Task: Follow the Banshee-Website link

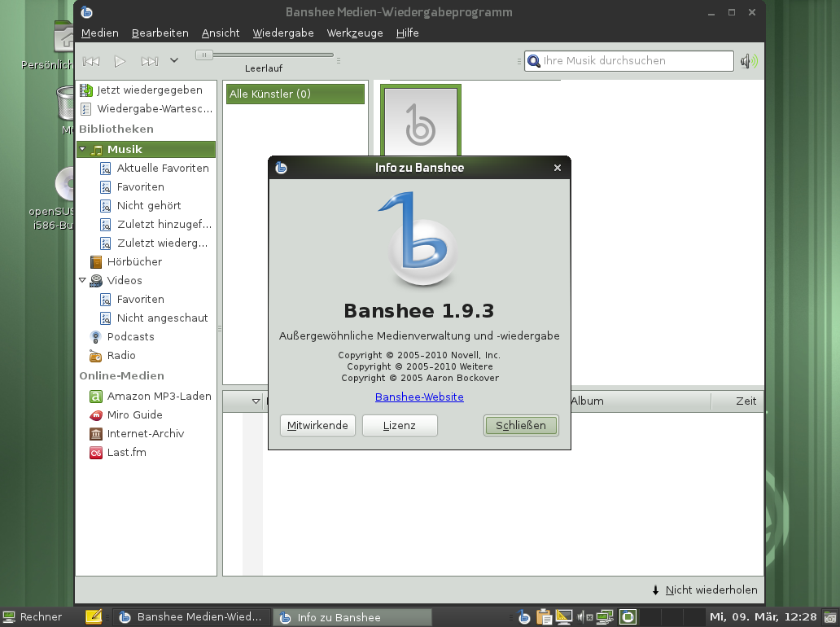Action: pyautogui.click(x=419, y=397)
